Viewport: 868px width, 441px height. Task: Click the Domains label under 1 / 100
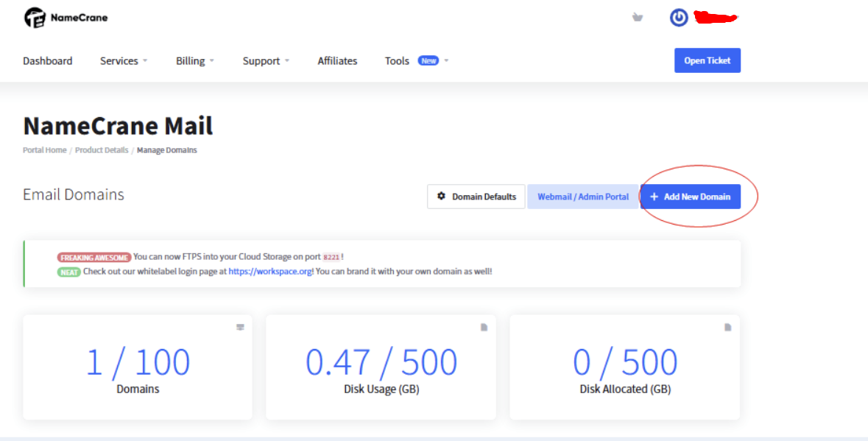point(138,389)
